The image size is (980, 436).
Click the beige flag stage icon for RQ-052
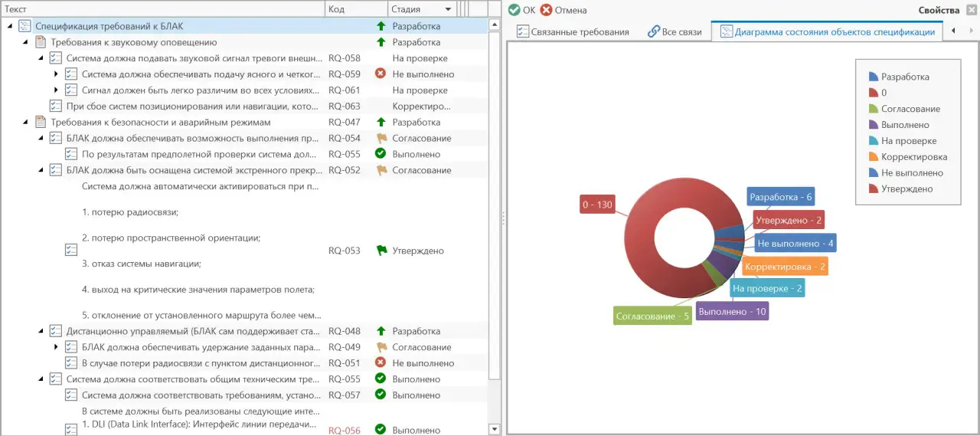coord(381,170)
